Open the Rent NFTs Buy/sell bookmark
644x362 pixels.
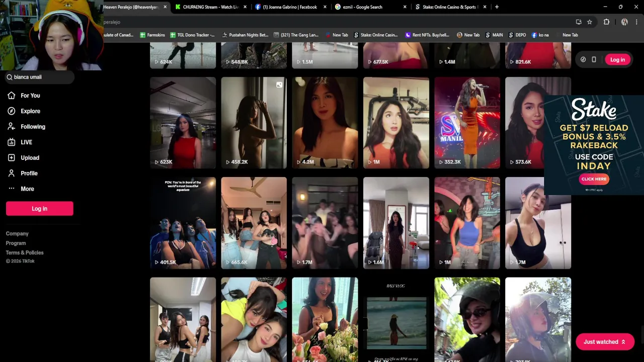(x=427, y=35)
